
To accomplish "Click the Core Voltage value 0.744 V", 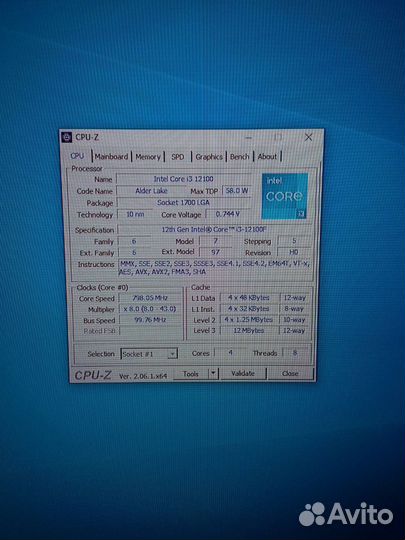I will click(x=228, y=214).
